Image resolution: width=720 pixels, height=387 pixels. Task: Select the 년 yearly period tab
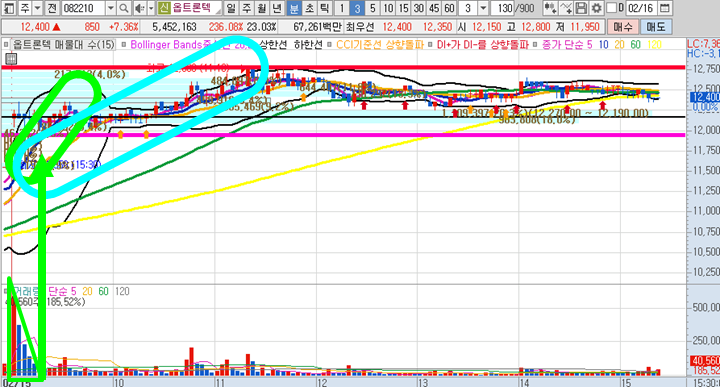[x=277, y=8]
